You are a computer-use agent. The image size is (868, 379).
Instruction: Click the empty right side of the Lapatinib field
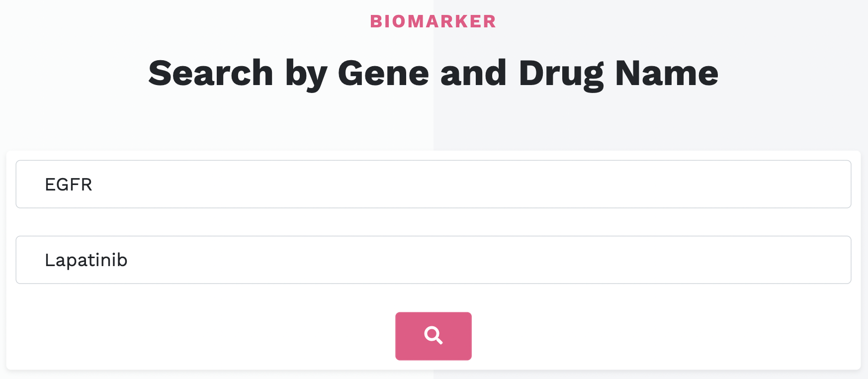click(696, 260)
